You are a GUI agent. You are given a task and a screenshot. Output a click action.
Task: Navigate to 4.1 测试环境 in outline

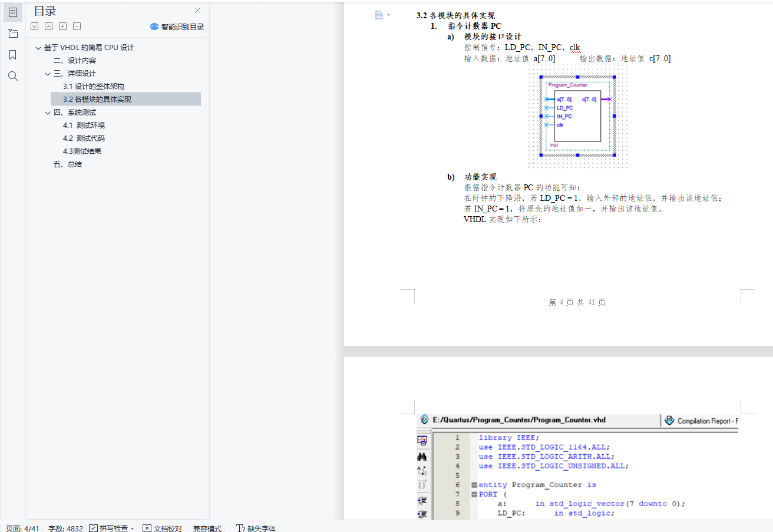point(84,125)
